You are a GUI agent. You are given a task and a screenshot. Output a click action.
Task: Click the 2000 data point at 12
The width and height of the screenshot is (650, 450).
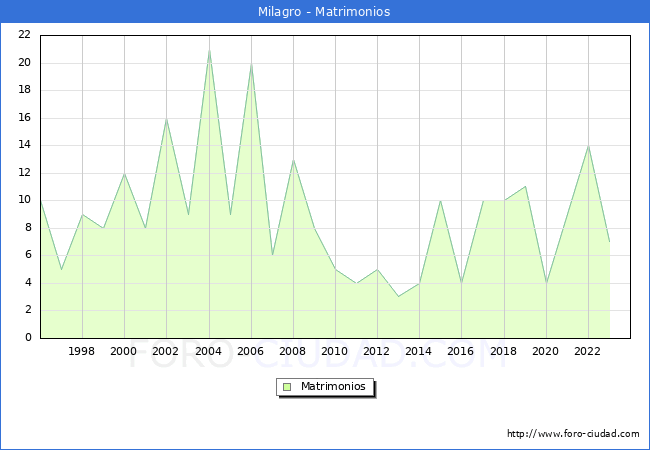(x=124, y=173)
